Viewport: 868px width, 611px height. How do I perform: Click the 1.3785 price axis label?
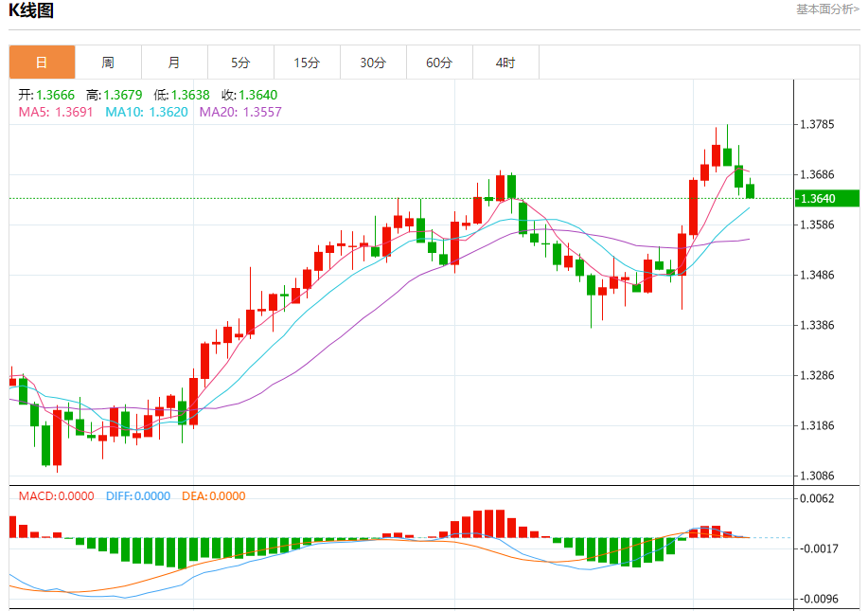click(817, 124)
